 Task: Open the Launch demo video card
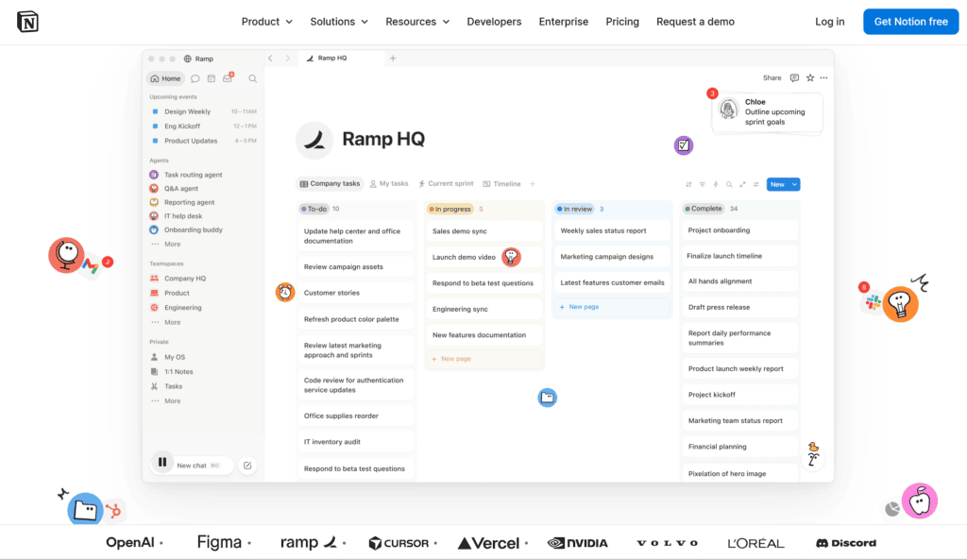(484, 257)
